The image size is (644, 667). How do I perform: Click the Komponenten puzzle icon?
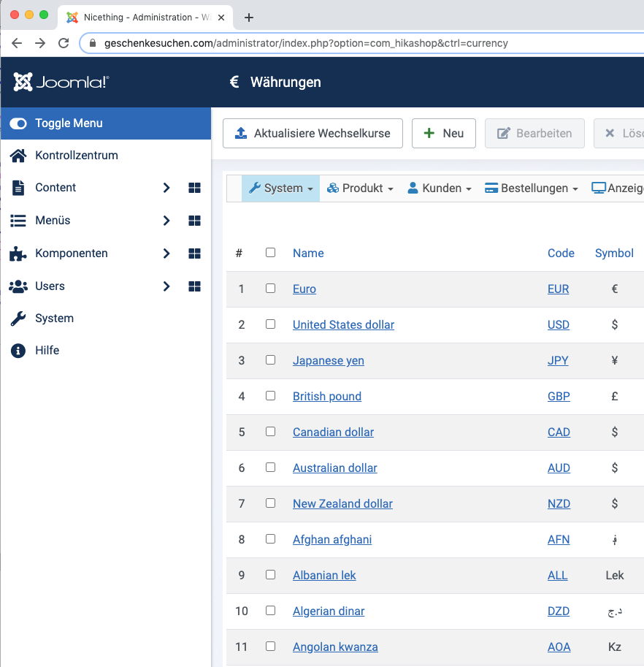tap(18, 254)
